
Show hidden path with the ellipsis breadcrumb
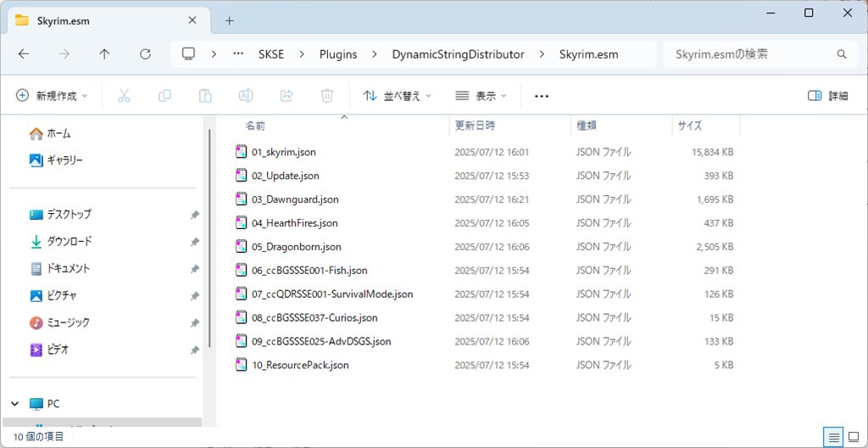point(238,53)
